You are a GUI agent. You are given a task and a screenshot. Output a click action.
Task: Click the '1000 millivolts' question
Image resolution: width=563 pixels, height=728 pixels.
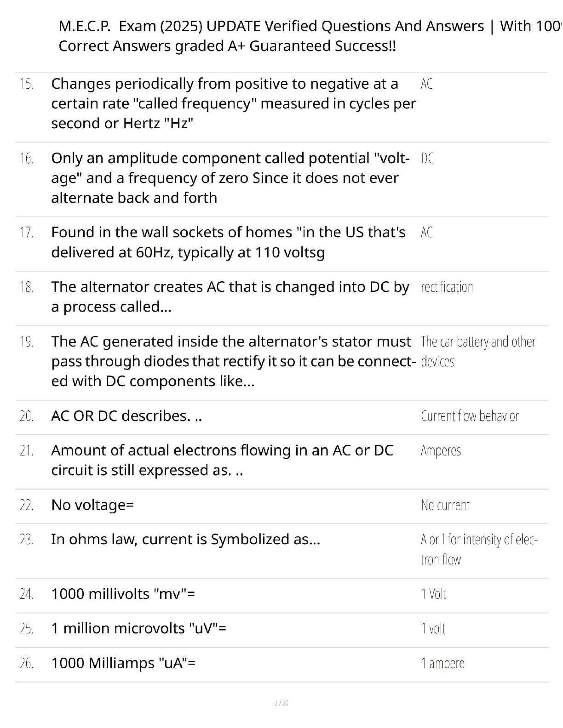(x=123, y=594)
